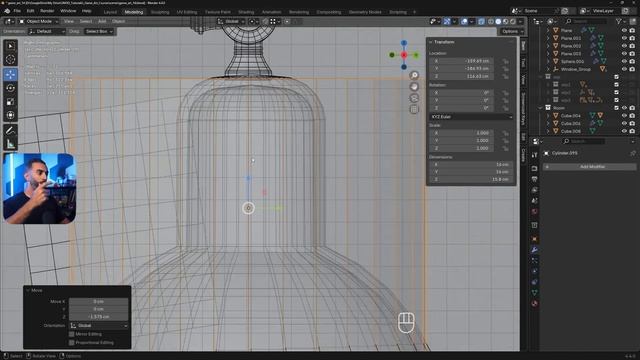Hide Sphere.000 with its eye icon
The height and width of the screenshot is (360, 640).
(x=624, y=61)
